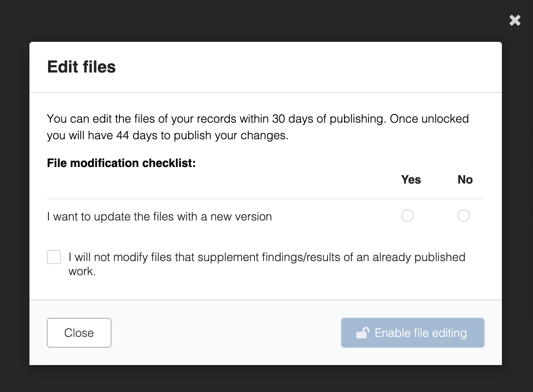Click the word 'work.' in the checkbox label
The width and height of the screenshot is (533, 392).
click(x=82, y=271)
